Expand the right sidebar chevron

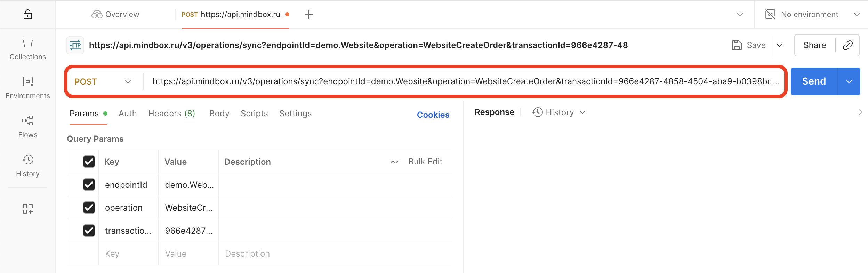(x=860, y=112)
